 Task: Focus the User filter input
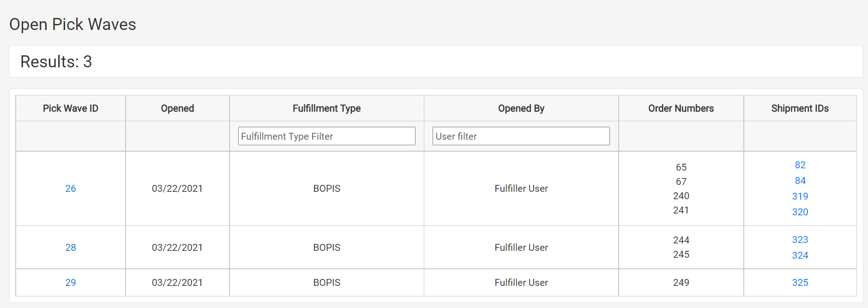coord(521,136)
